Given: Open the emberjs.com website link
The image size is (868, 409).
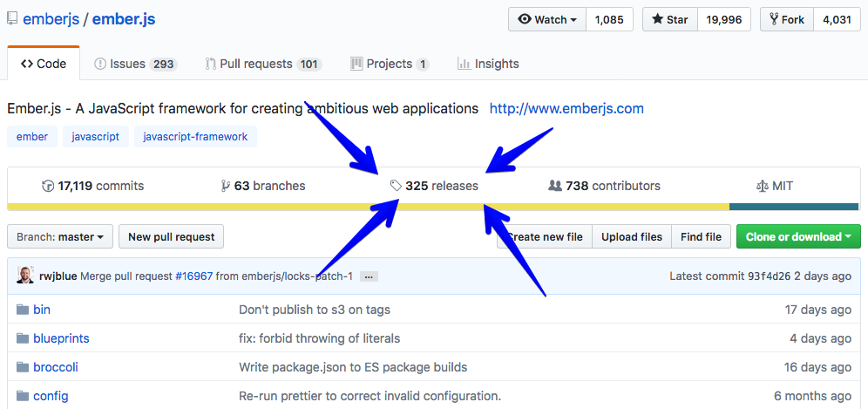Looking at the screenshot, I should pyautogui.click(x=566, y=108).
